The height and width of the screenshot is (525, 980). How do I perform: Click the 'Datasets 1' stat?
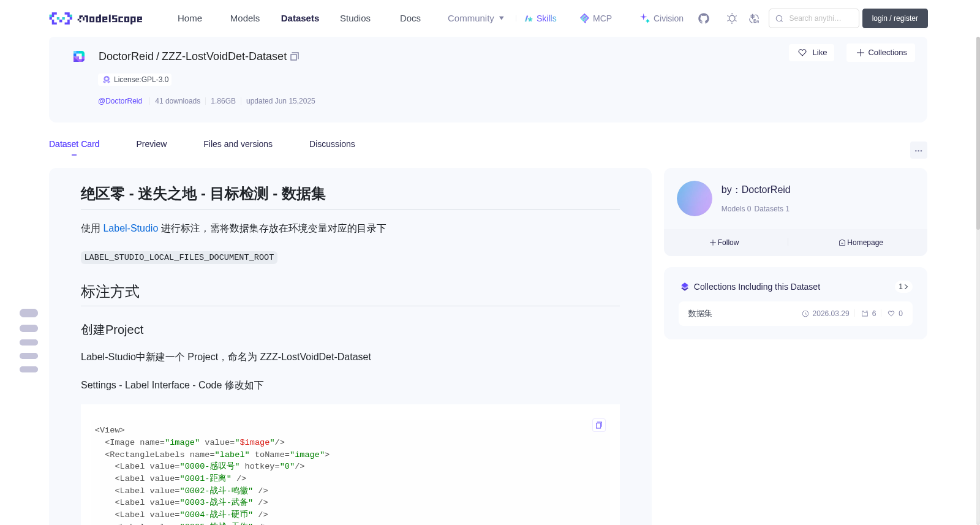tap(772, 209)
